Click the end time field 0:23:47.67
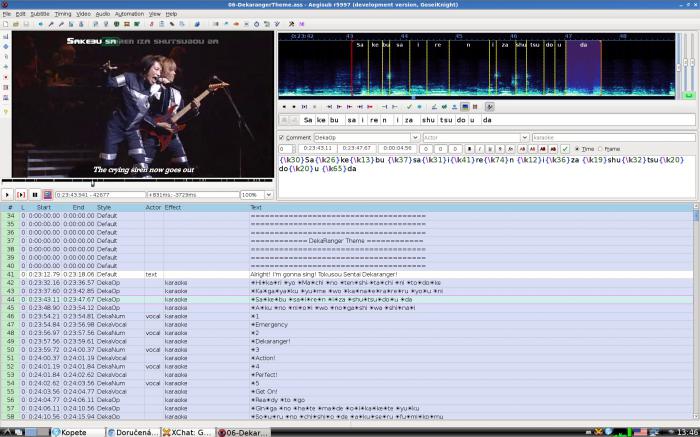This screenshot has width=700, height=437. click(357, 148)
